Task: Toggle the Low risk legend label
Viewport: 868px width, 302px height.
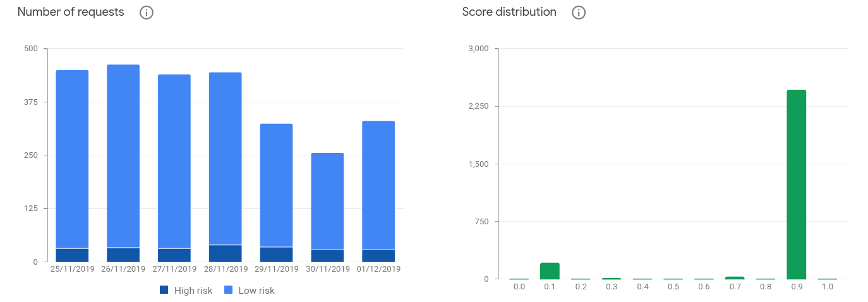Action: pos(256,291)
